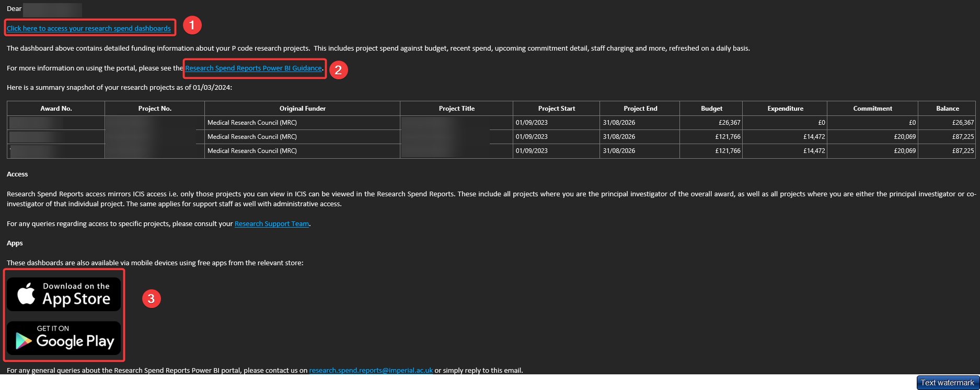
Task: Click the Get it on Google Play badge
Action: coord(64,338)
